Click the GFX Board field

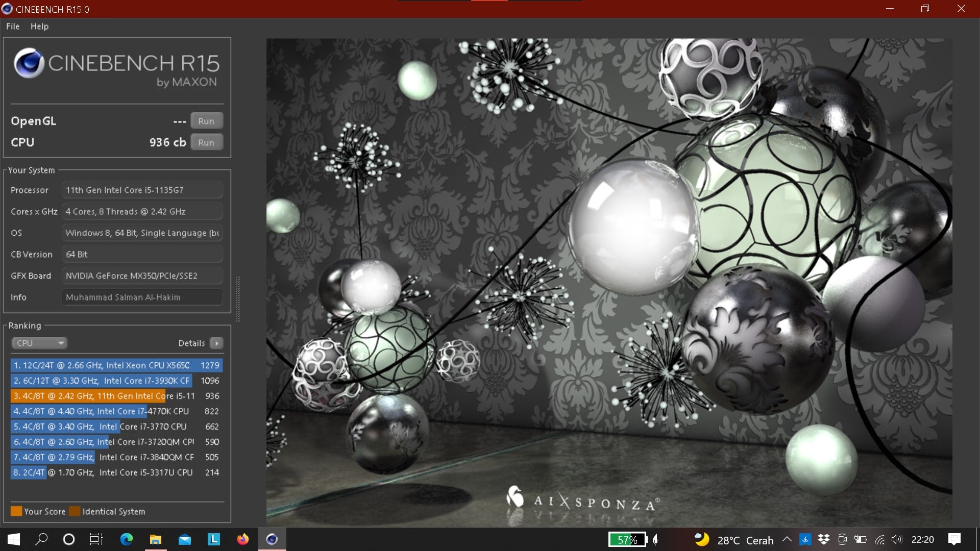pos(142,275)
